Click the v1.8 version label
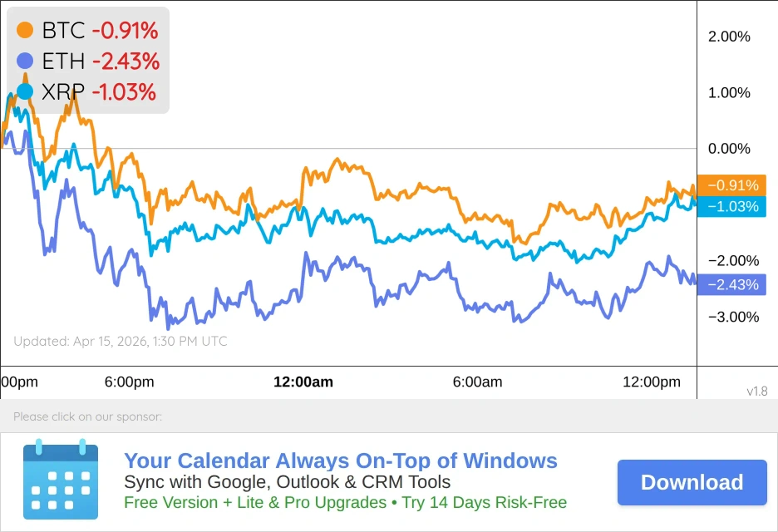The image size is (778, 532). tap(756, 391)
